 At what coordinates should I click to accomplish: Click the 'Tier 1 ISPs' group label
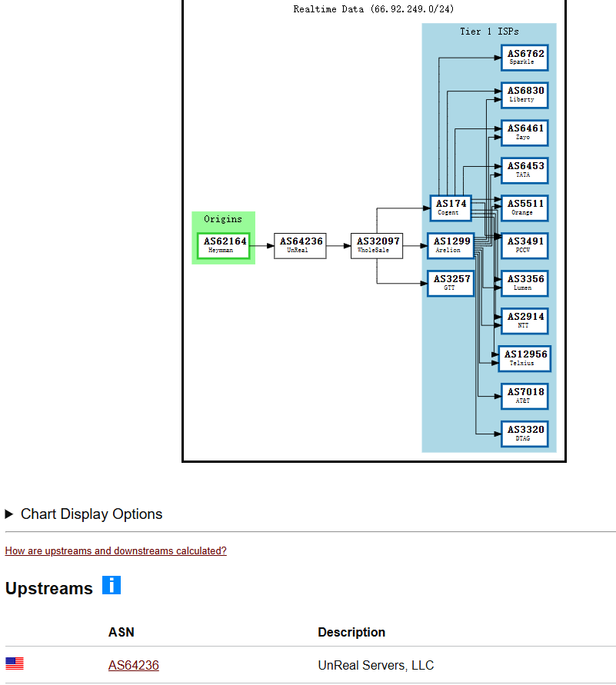point(489,32)
